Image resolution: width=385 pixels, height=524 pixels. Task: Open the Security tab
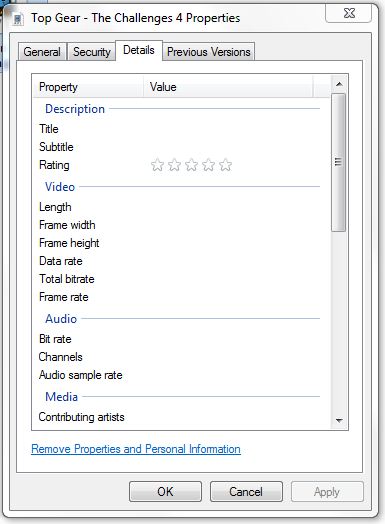pyautogui.click(x=92, y=52)
